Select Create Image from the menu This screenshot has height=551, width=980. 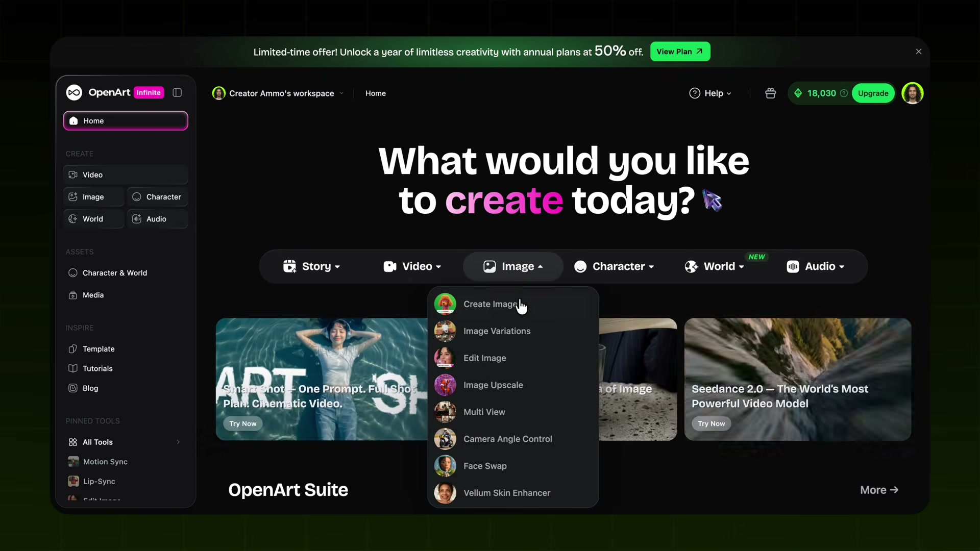(x=513, y=304)
